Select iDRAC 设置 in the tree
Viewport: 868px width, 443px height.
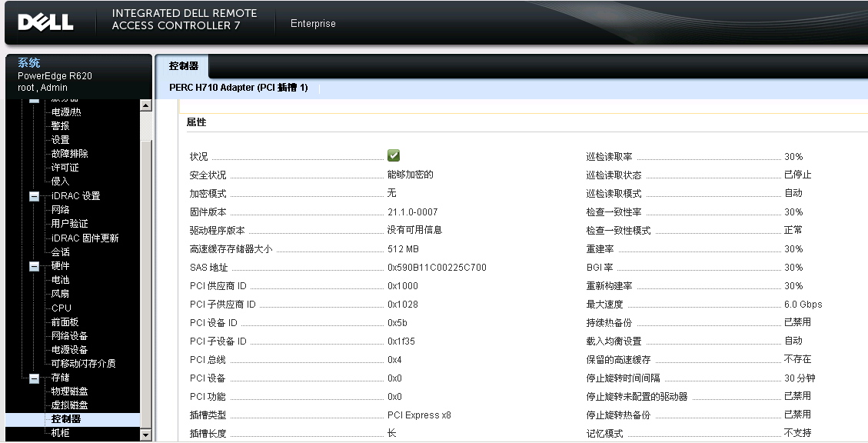tap(76, 195)
